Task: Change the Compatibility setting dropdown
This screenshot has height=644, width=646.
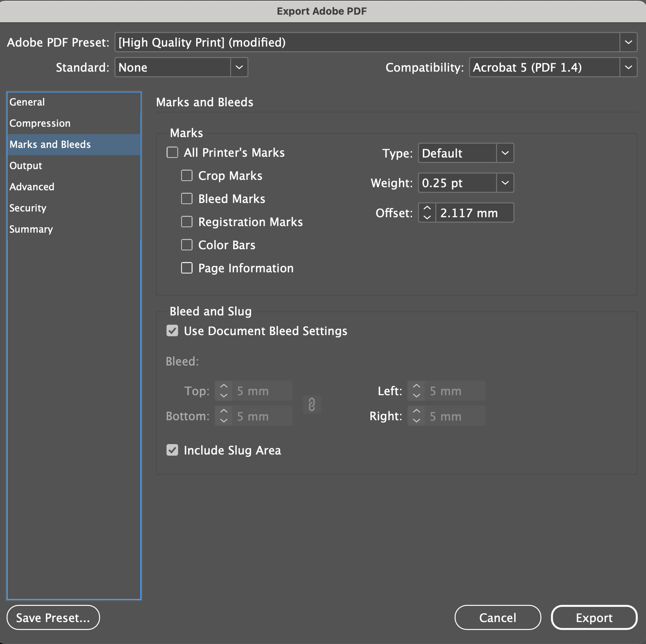Action: (x=629, y=67)
